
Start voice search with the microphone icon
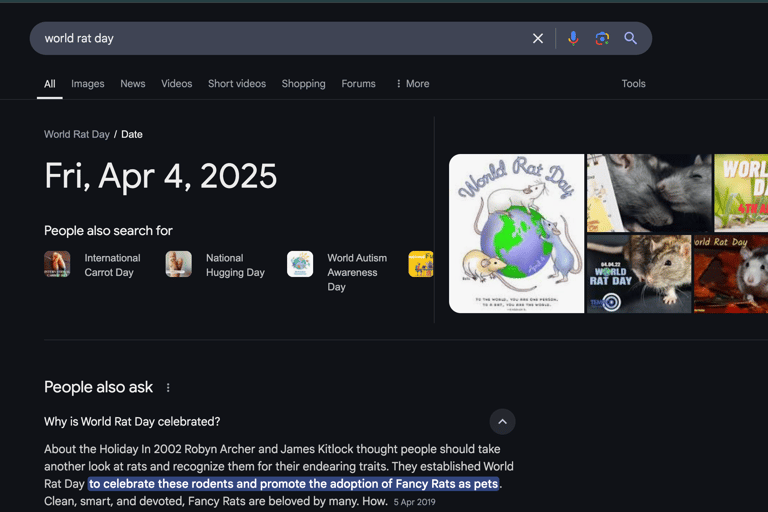tap(573, 38)
